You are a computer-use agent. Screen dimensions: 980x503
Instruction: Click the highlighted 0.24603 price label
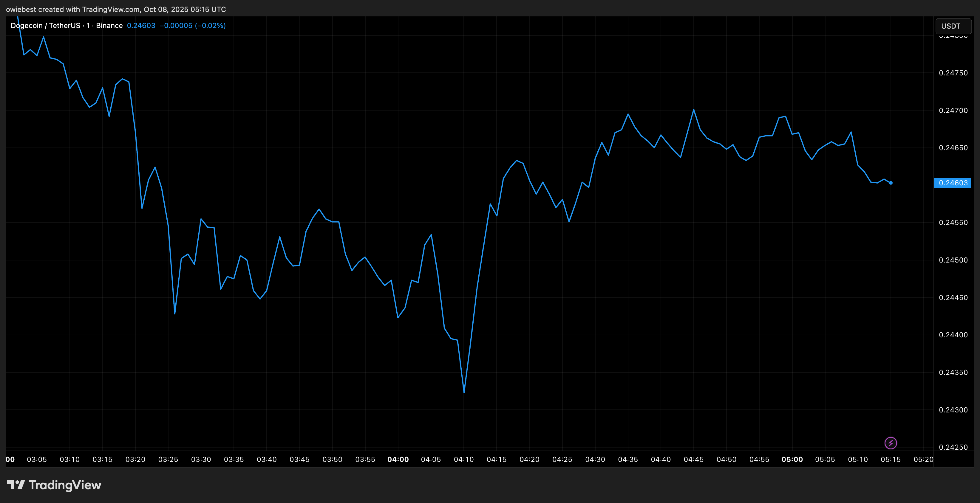[953, 183]
